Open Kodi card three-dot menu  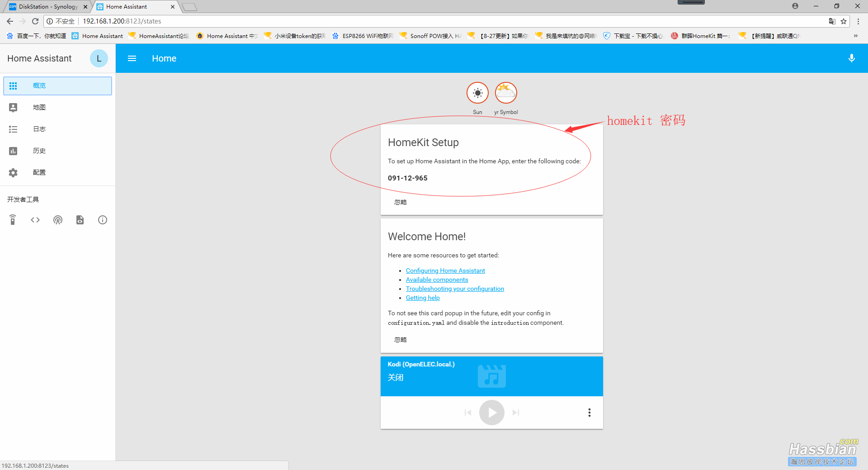point(589,413)
